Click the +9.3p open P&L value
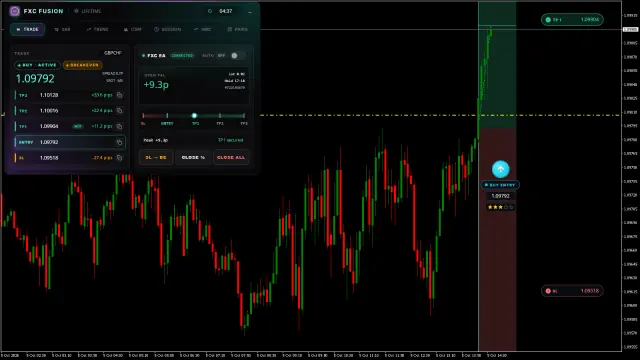 (x=156, y=84)
